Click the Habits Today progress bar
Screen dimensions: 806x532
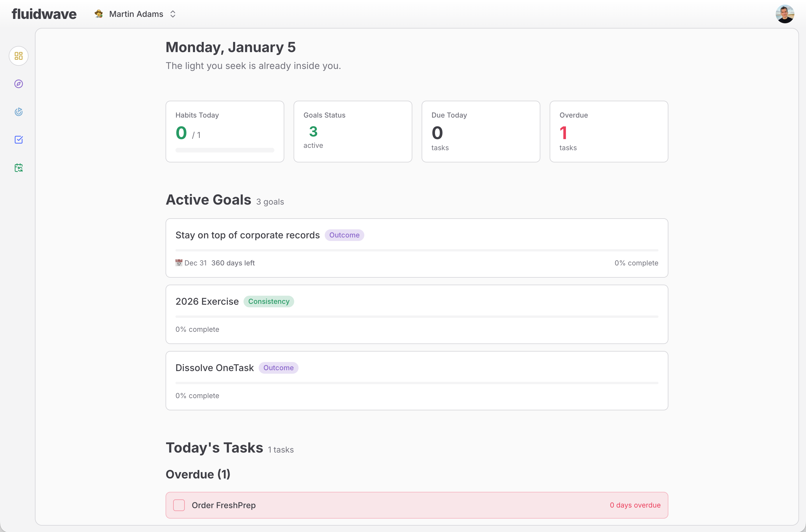(x=225, y=150)
